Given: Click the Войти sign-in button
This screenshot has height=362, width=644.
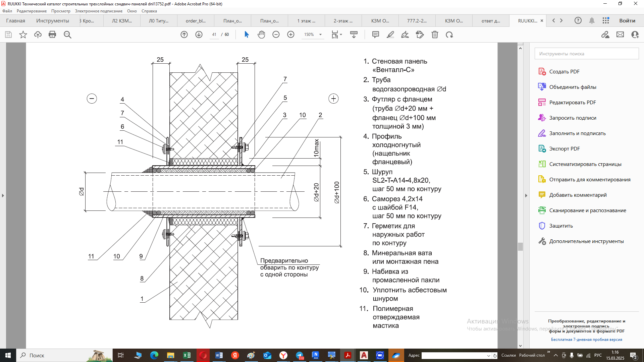Looking at the screenshot, I should pyautogui.click(x=627, y=21).
